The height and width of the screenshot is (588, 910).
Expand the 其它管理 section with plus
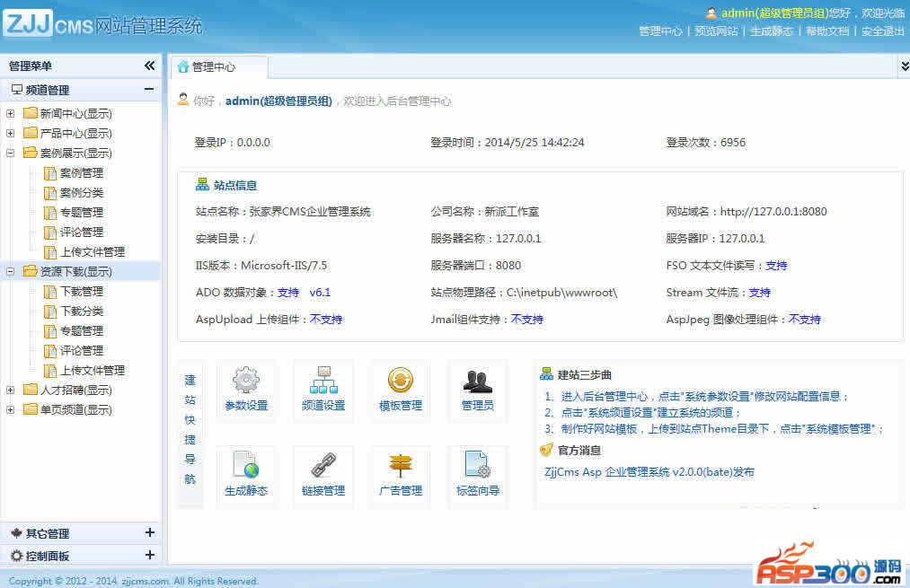(x=150, y=532)
